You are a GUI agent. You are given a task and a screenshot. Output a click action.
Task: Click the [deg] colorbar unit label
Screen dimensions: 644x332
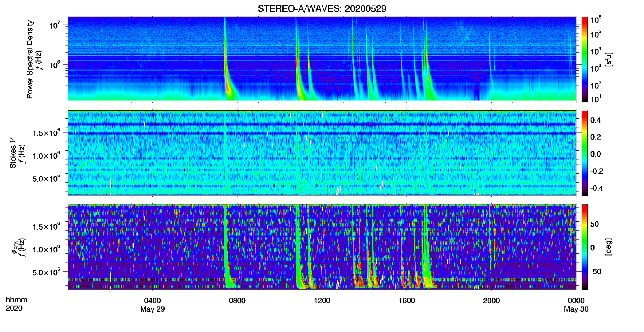[x=609, y=247]
